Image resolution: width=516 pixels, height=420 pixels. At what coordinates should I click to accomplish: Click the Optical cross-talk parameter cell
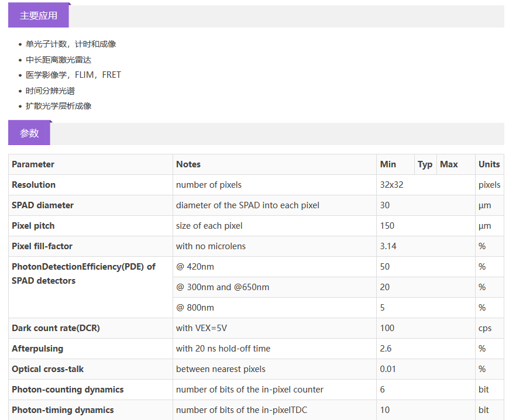coord(48,369)
